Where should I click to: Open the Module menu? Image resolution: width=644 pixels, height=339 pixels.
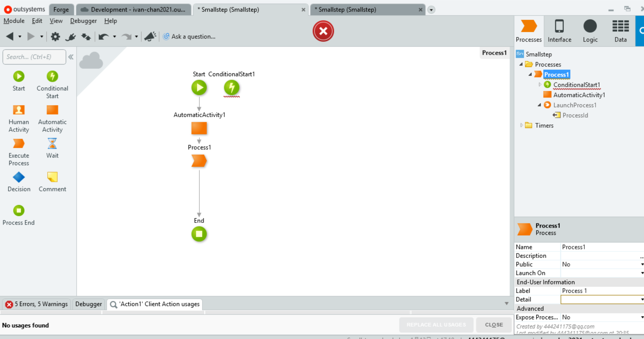[x=14, y=21]
